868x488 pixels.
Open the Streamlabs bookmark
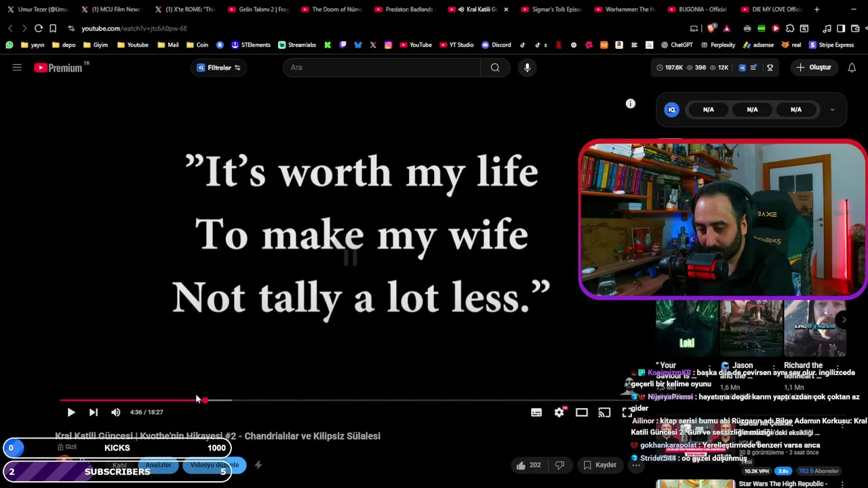(x=297, y=45)
